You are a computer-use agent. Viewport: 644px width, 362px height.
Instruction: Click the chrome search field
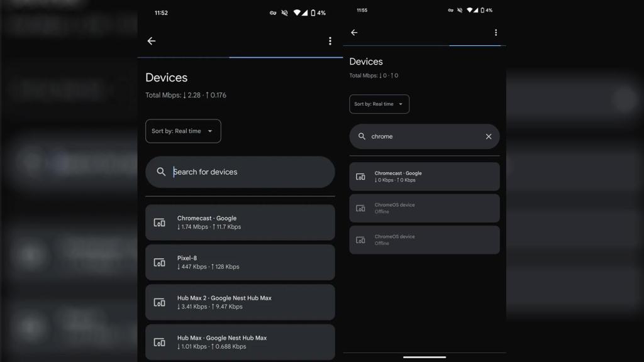(x=425, y=136)
